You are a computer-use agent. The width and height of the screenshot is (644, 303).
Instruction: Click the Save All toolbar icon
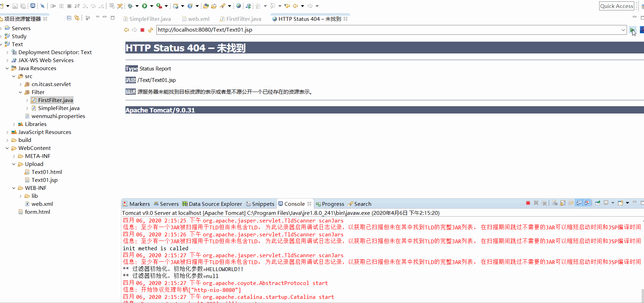coord(23,6)
